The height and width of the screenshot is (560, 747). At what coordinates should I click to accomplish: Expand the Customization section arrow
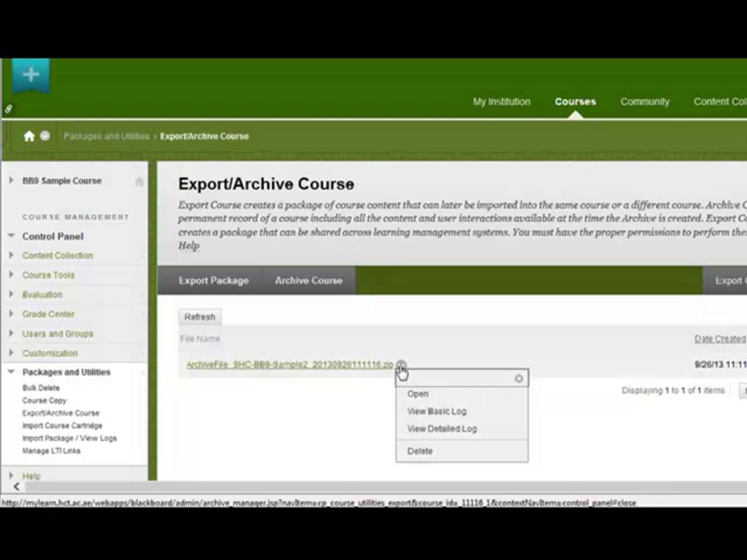(11, 353)
